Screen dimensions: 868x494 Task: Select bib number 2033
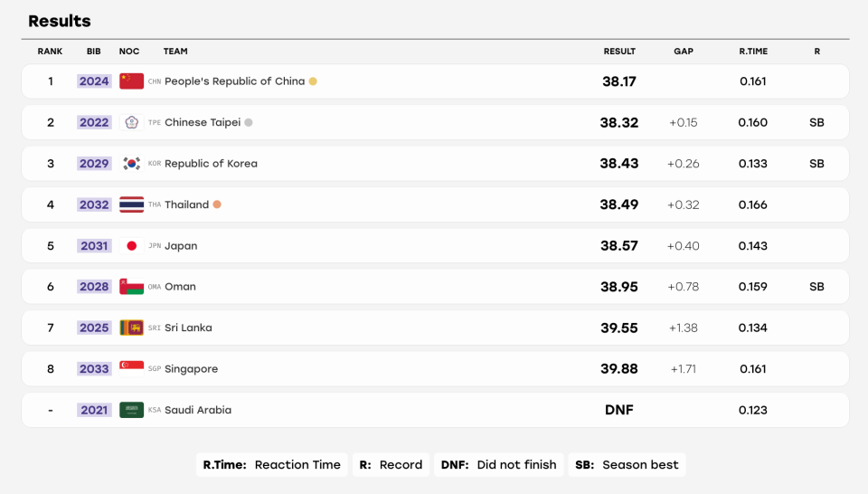(94, 369)
